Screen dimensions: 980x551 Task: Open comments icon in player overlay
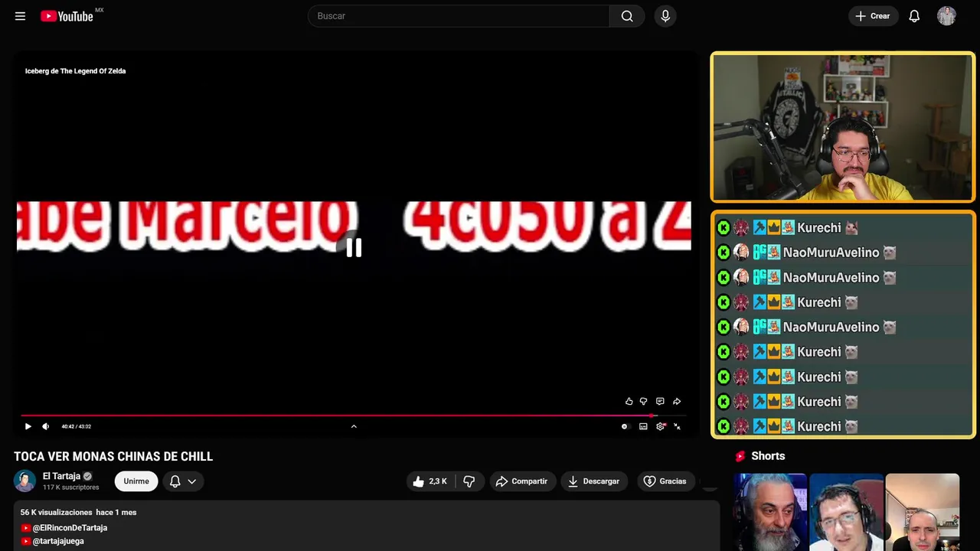click(660, 401)
